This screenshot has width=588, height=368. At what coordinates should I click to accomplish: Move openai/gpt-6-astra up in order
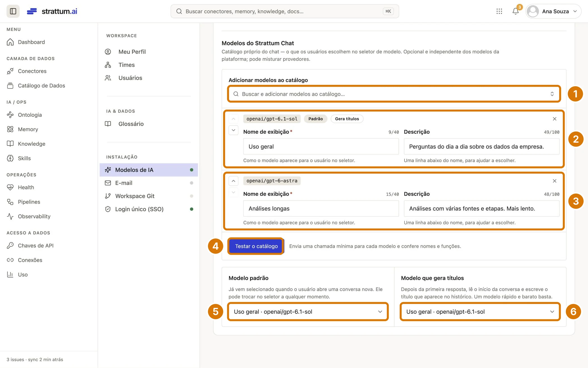pos(233,181)
